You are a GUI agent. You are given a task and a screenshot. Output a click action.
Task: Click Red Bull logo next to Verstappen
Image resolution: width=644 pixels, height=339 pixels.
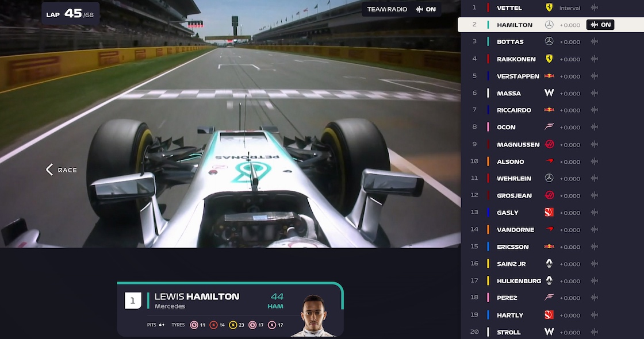(x=549, y=76)
